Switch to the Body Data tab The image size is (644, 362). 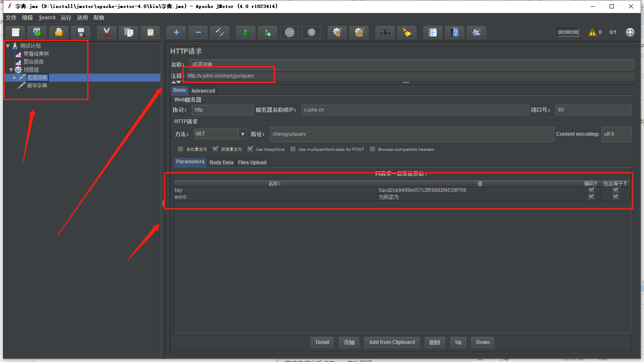coord(221,163)
